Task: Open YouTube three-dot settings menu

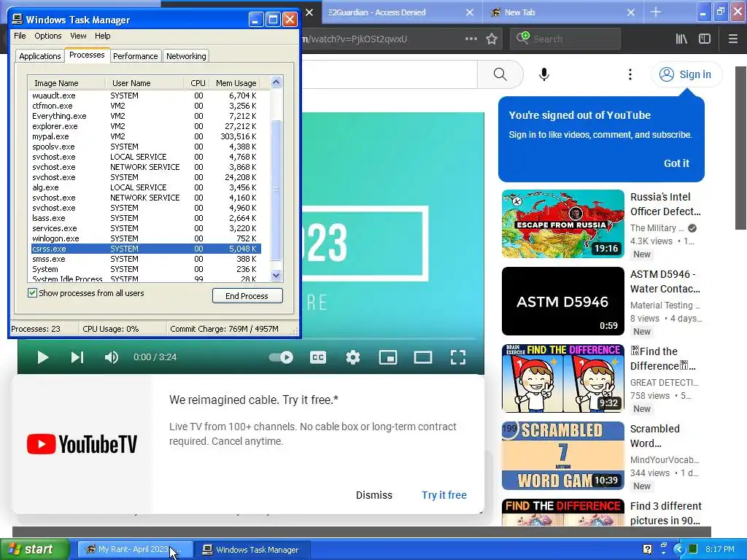Action: click(630, 74)
